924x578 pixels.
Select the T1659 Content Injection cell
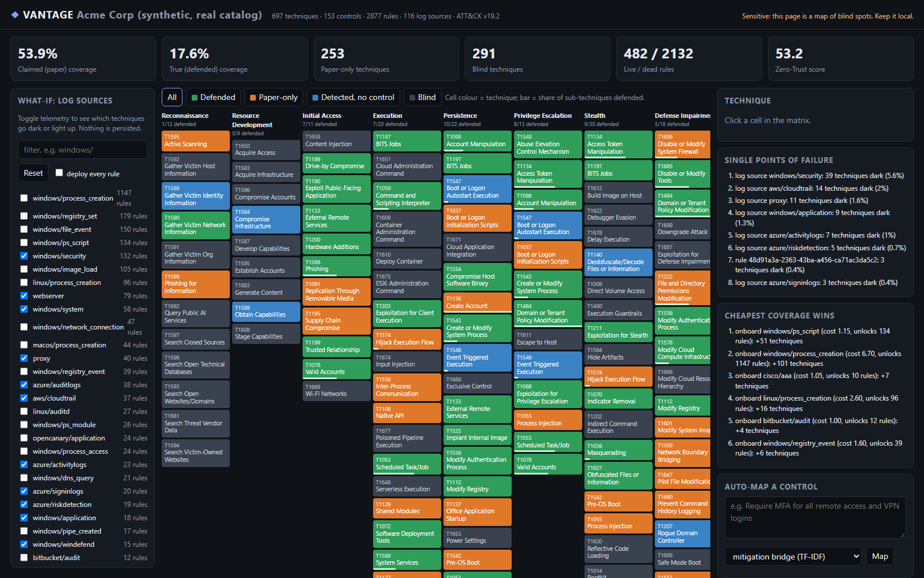(x=337, y=141)
